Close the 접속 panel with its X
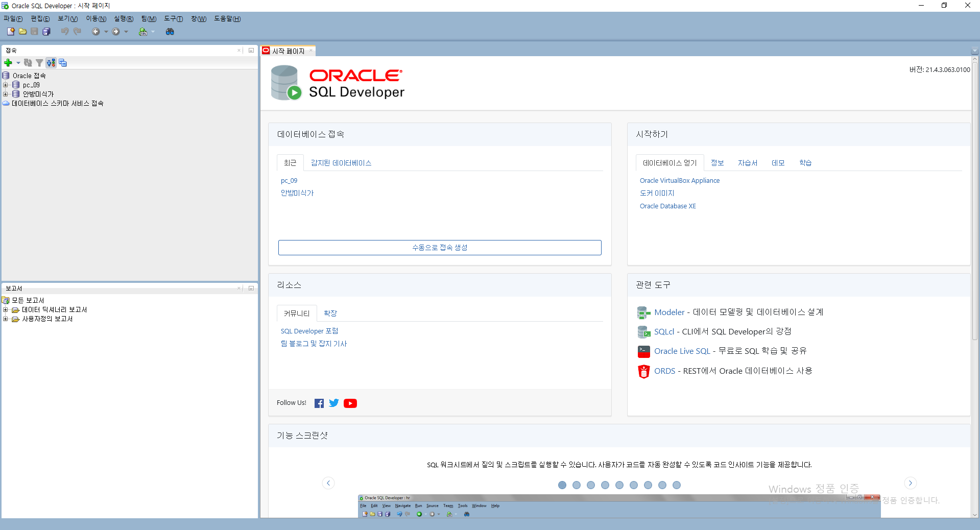 click(239, 51)
